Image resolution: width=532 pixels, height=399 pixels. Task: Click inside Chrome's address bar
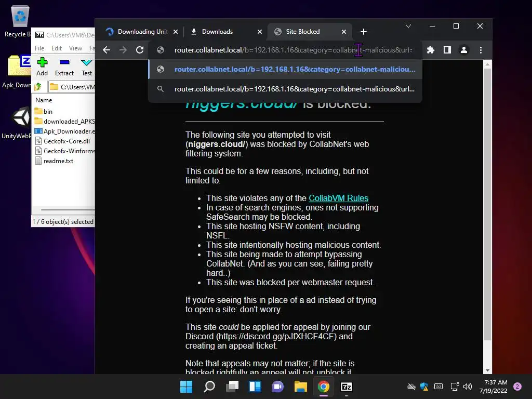click(285, 50)
